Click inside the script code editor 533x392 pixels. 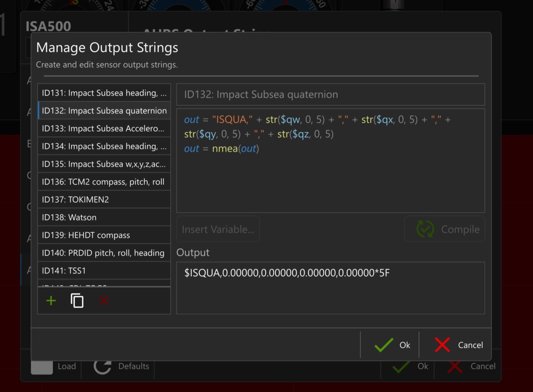pyautogui.click(x=331, y=161)
